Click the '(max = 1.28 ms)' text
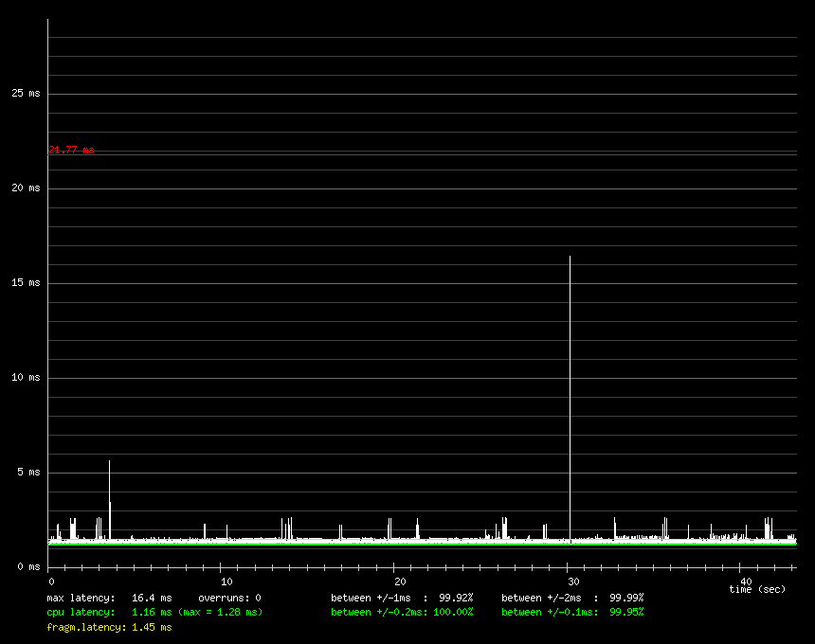 pyautogui.click(x=221, y=613)
